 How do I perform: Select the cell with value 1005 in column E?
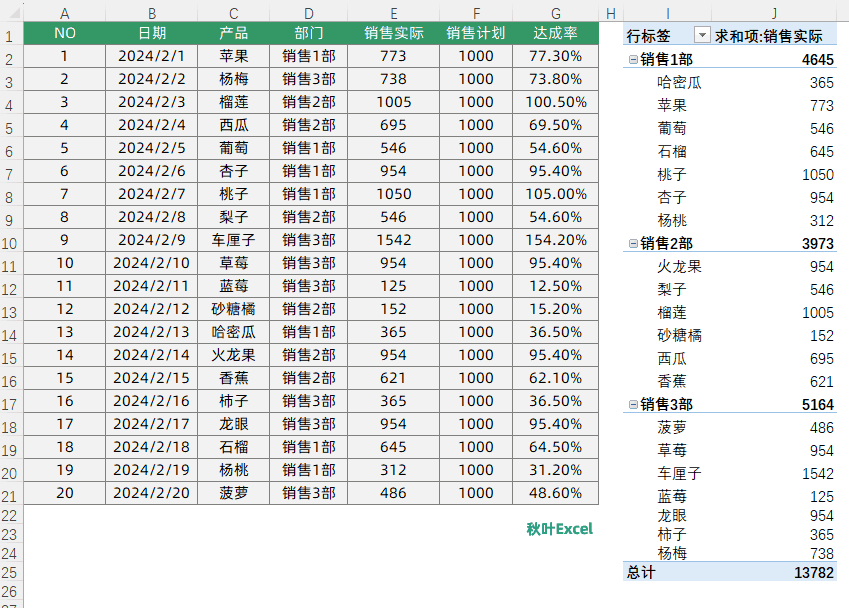click(x=394, y=102)
